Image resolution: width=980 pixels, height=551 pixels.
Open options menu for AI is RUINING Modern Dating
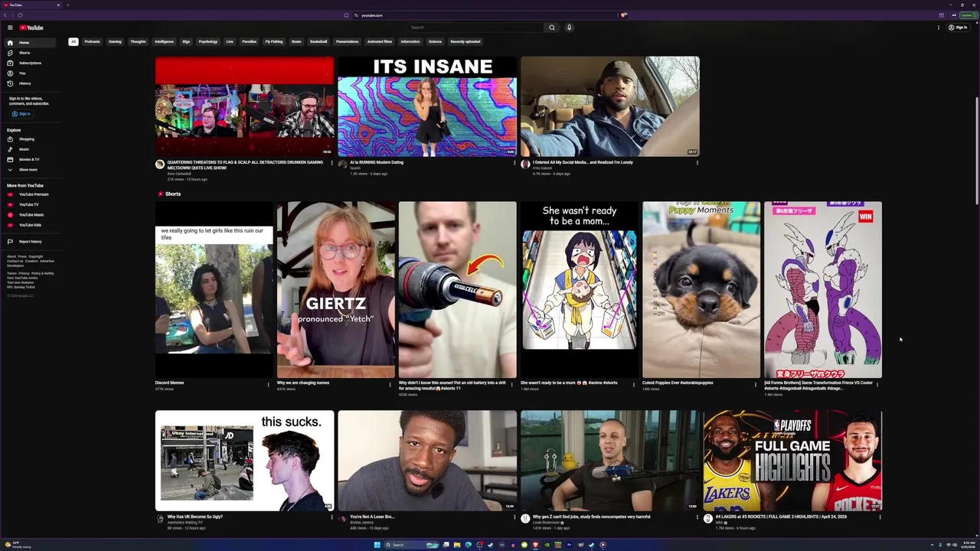click(514, 163)
